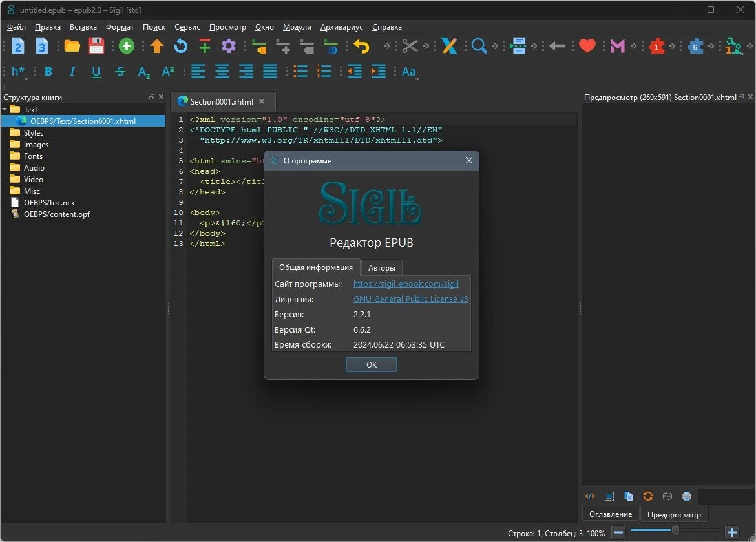This screenshot has width=756, height=542.
Task: Open the Правка menu
Action: [x=48, y=27]
